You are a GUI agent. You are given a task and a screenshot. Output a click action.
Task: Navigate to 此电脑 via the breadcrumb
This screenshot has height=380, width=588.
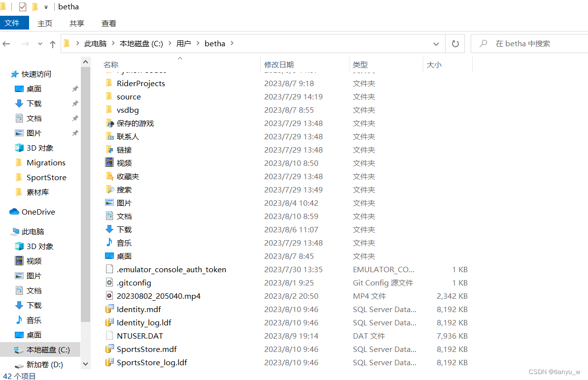tap(96, 43)
